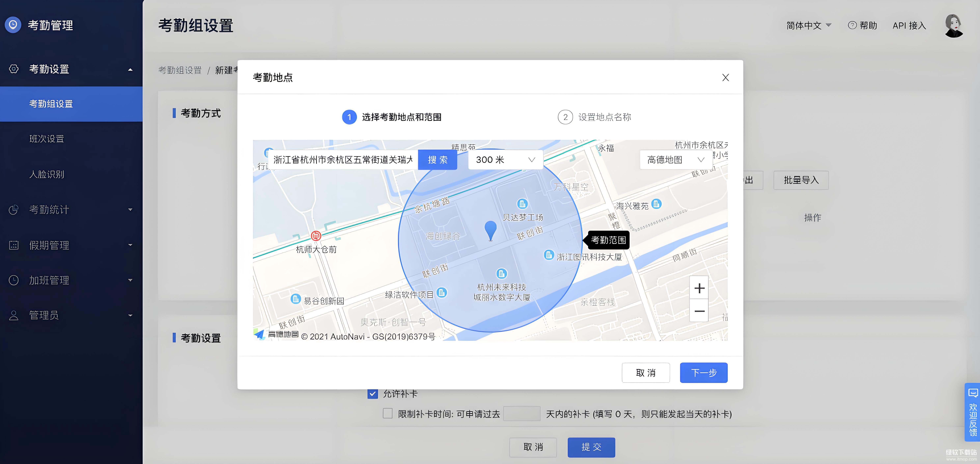Screen dimensions: 980x464
Task: Click the 搜索 button on the map
Action: click(x=437, y=159)
